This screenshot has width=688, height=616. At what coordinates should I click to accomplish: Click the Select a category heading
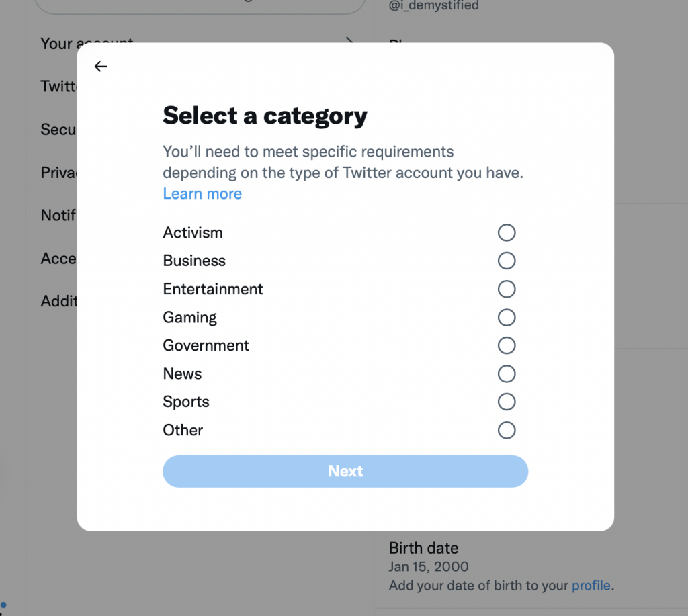(x=265, y=116)
